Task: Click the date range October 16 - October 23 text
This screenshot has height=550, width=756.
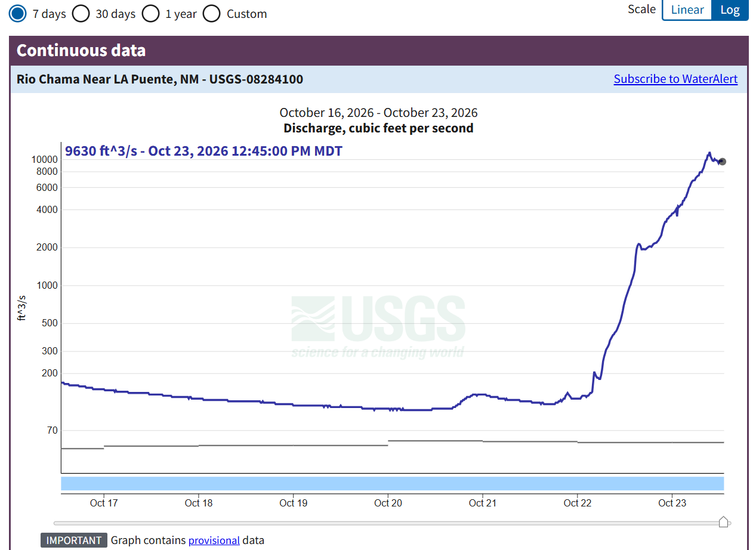Action: 378,113
